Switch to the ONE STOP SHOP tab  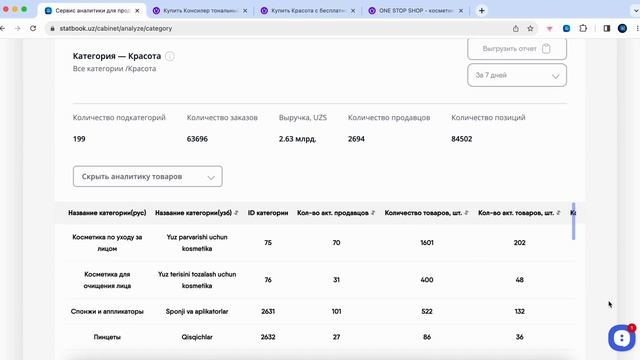click(x=416, y=11)
